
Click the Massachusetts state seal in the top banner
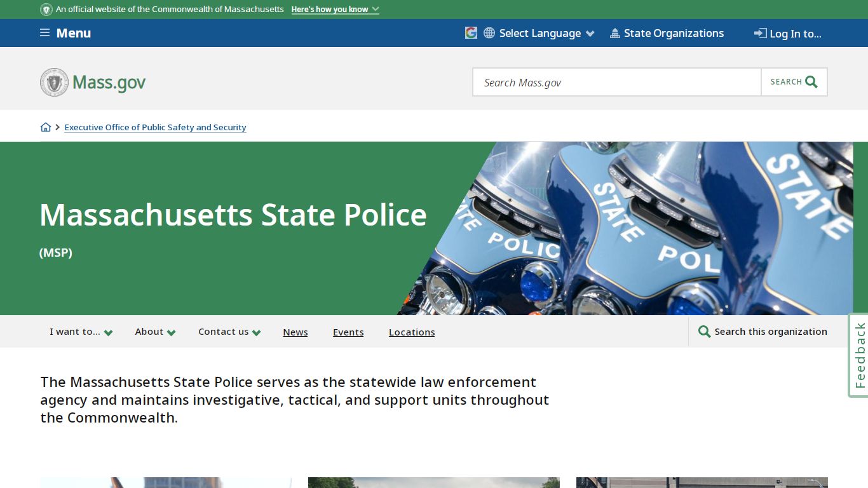[x=46, y=10]
